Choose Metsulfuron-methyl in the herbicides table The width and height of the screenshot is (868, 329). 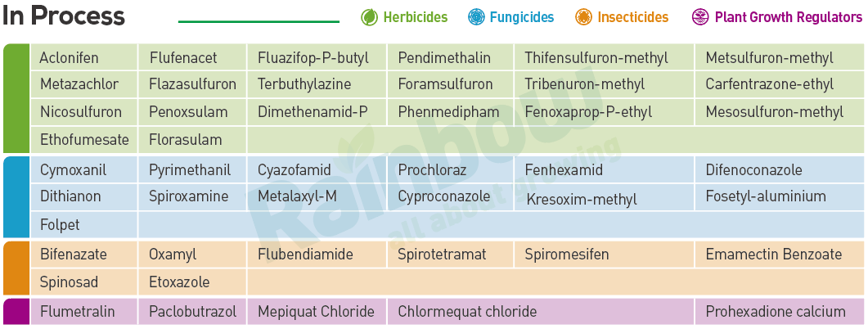click(x=779, y=57)
